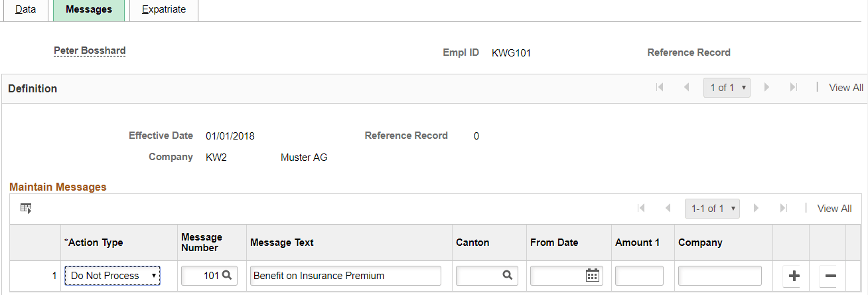Open the Canton lookup search icon
Image resolution: width=868 pixels, height=295 pixels.
[507, 275]
